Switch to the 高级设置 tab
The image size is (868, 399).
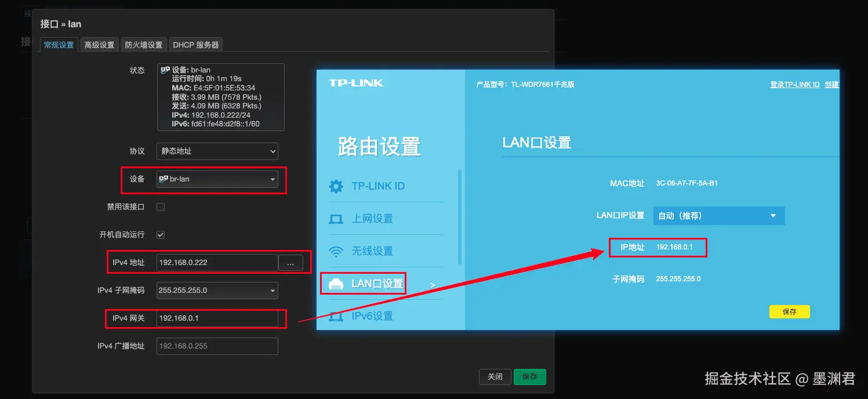[99, 45]
